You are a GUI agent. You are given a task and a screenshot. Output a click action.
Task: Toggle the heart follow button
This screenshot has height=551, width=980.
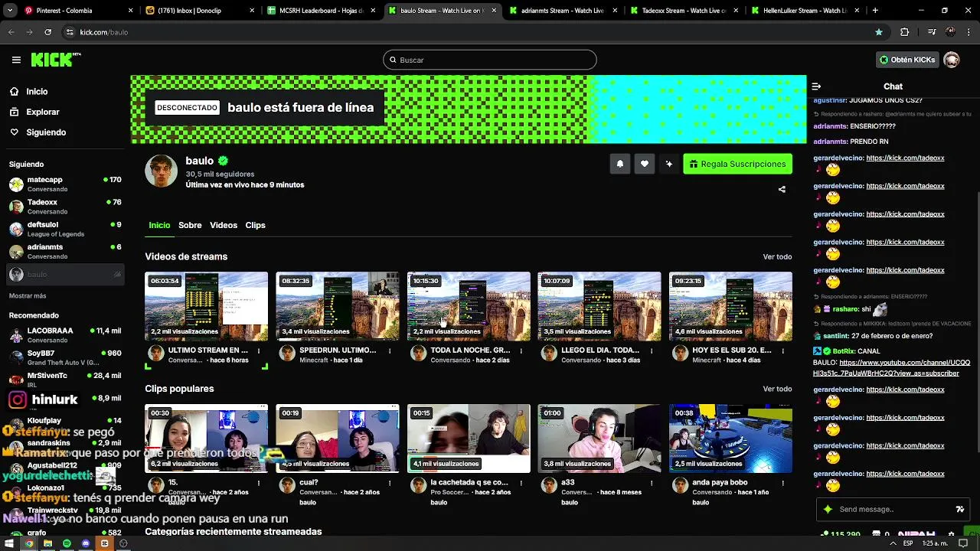[645, 164]
